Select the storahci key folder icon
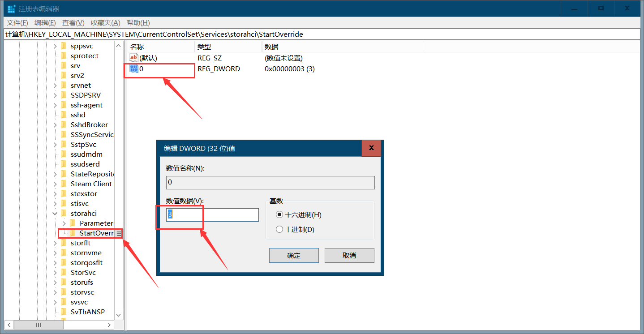Viewport: 644px width, 334px height. pyautogui.click(x=64, y=213)
